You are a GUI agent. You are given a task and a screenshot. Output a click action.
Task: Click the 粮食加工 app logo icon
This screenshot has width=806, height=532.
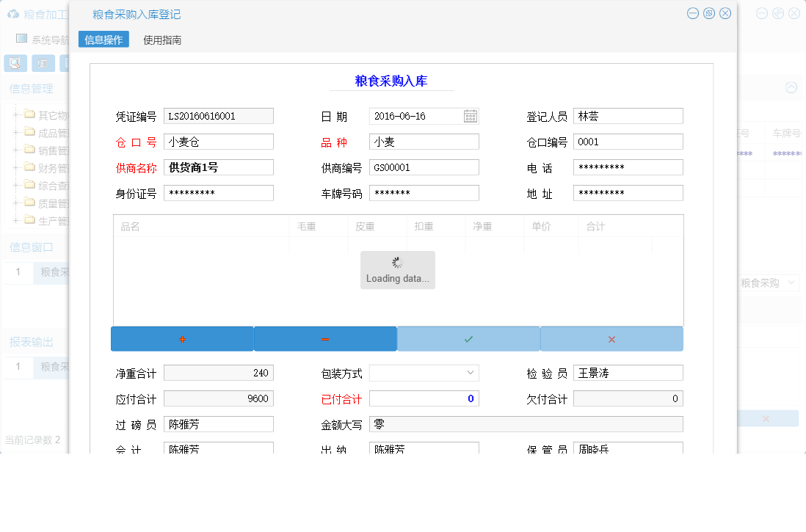point(13,12)
